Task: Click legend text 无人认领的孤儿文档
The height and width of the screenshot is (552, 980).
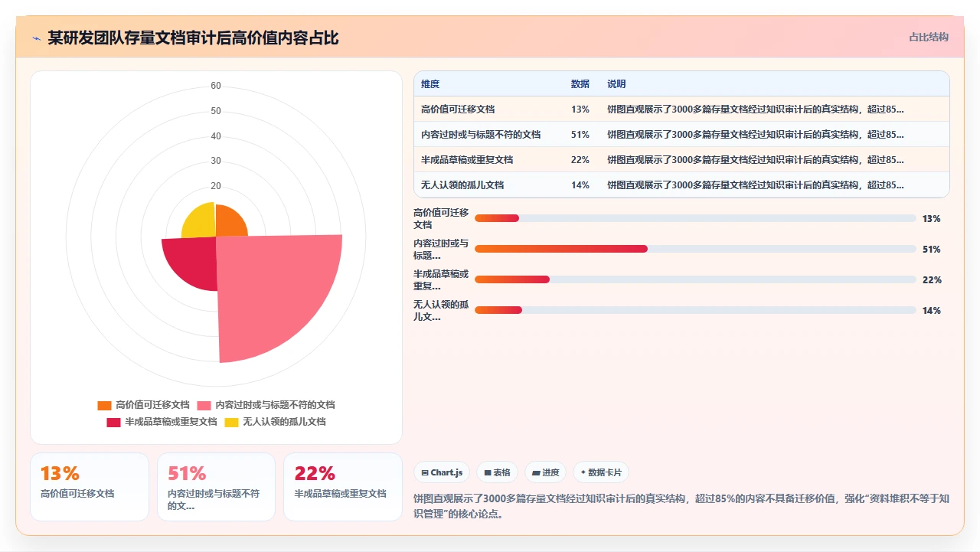Action: (284, 422)
